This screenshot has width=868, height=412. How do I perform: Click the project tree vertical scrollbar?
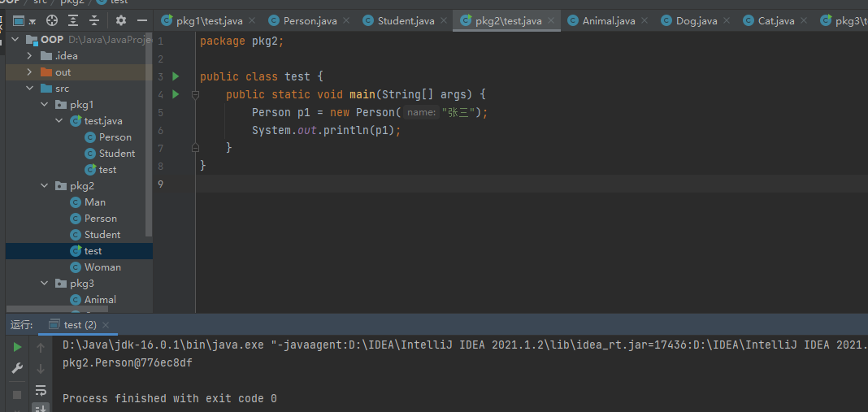pos(149,136)
